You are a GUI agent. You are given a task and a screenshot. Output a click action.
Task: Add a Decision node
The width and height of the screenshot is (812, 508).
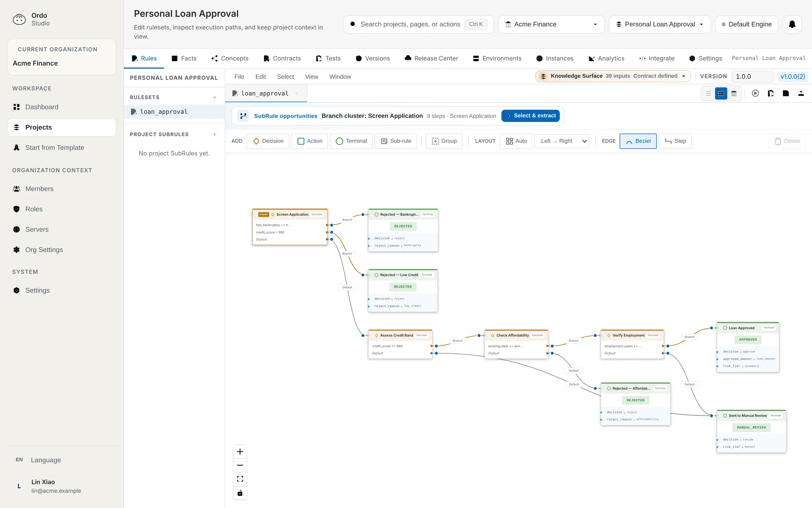(268, 141)
